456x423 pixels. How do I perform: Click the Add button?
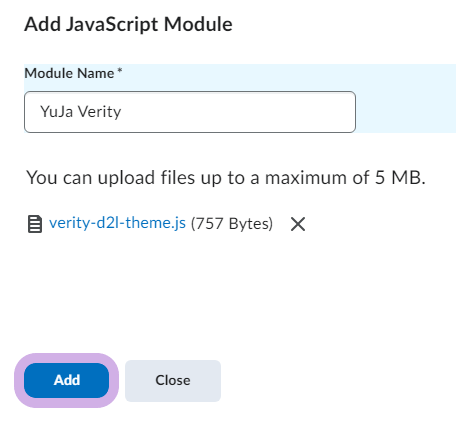click(x=66, y=380)
